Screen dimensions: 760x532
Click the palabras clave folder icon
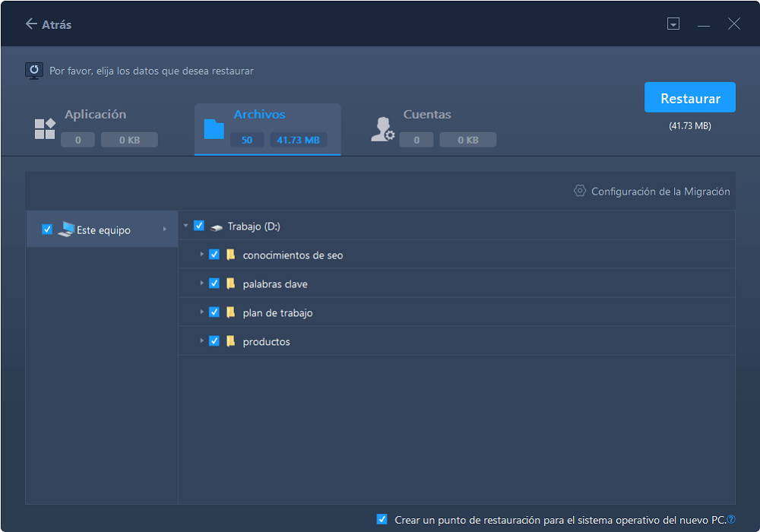click(x=231, y=283)
